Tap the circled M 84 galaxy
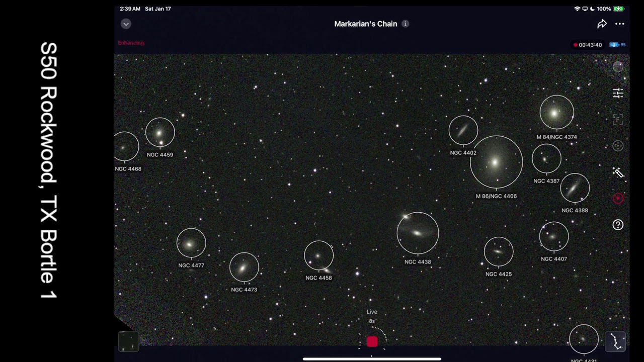 tap(556, 113)
